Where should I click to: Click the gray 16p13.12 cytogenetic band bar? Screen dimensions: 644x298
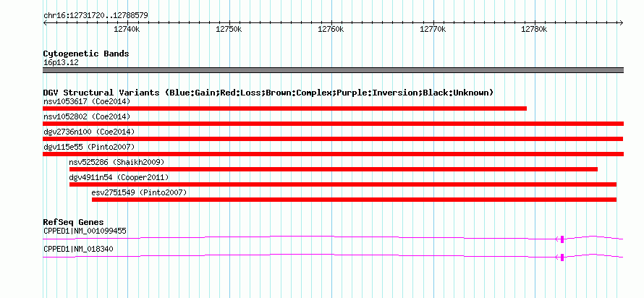[x=333, y=70]
